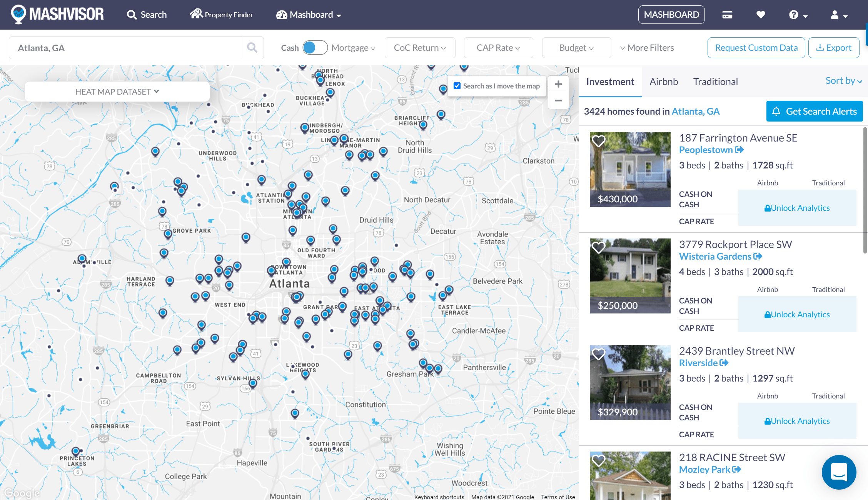Open Wisteria Gardens neighborhood link
Screen dimensions: 868x500
tap(720, 257)
